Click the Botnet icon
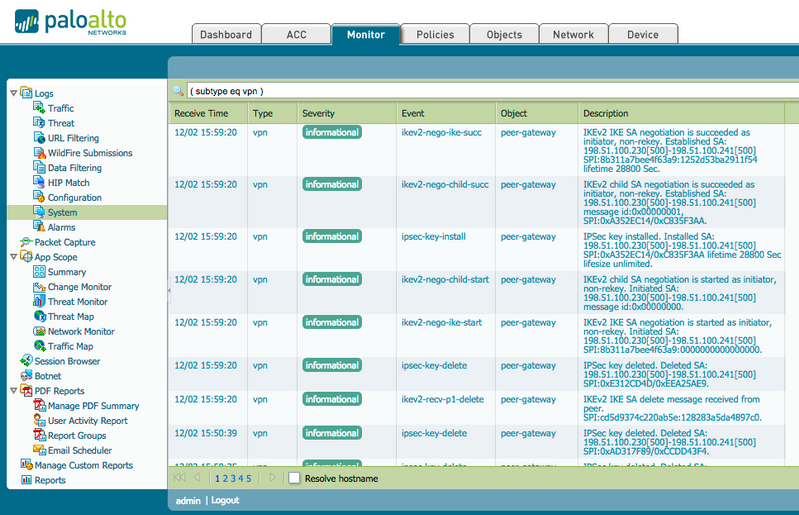This screenshot has height=515, width=799. pyautogui.click(x=26, y=375)
